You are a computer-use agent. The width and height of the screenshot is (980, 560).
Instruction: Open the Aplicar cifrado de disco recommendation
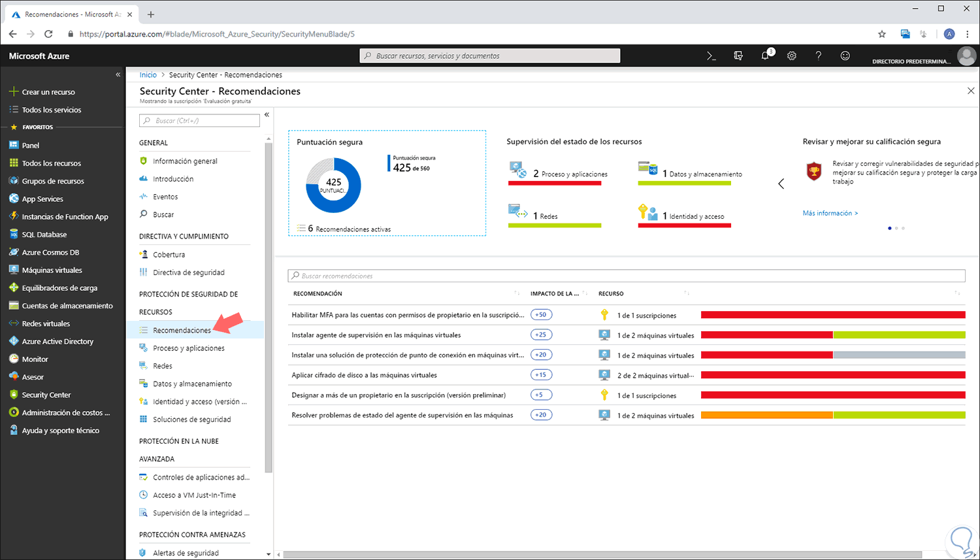point(364,375)
